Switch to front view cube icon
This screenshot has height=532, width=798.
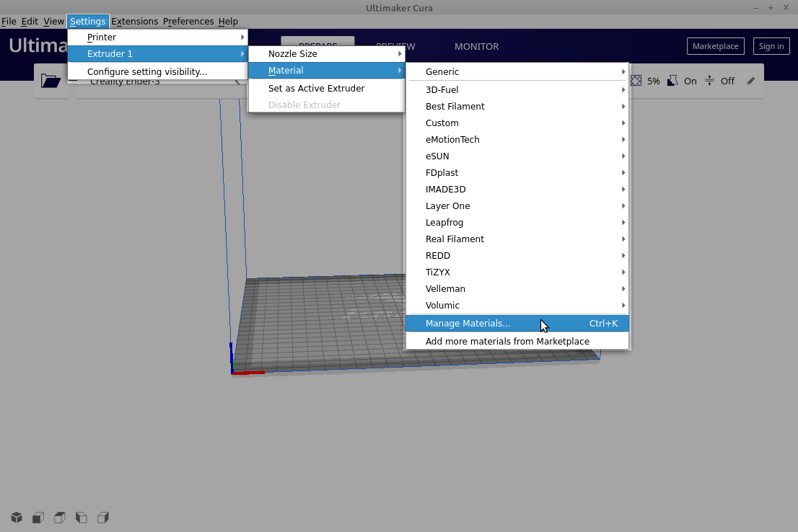tap(38, 518)
